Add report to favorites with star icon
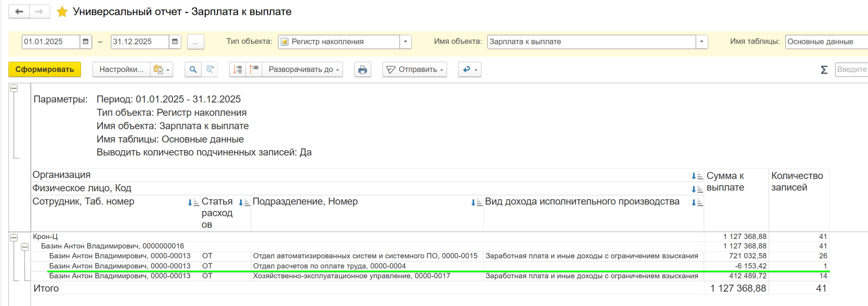The image size is (868, 306). (x=62, y=12)
